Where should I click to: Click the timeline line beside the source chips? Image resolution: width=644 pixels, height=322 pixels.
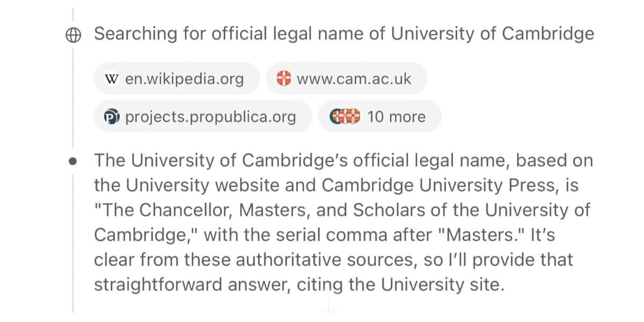(73, 97)
